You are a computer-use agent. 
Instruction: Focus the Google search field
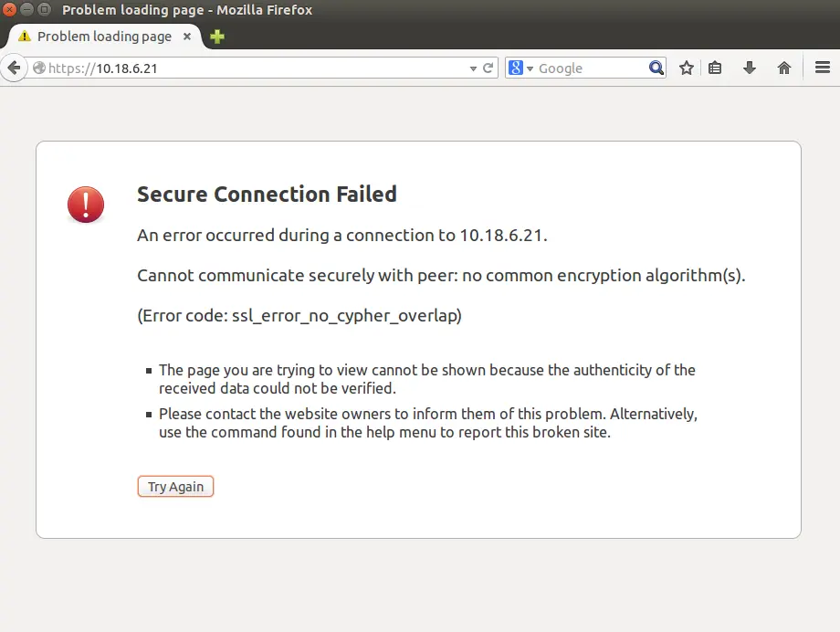tap(589, 68)
